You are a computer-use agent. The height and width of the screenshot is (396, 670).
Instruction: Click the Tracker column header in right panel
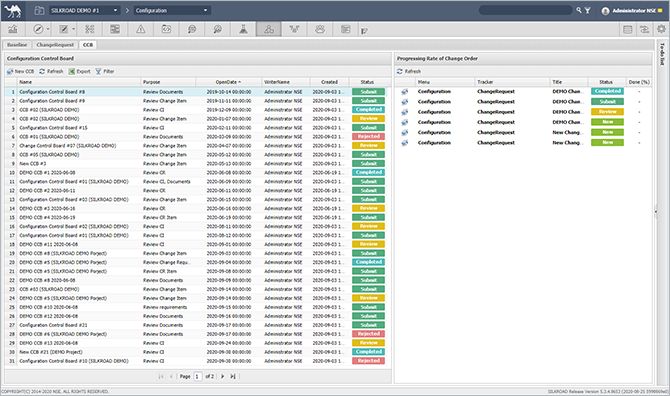(512, 82)
